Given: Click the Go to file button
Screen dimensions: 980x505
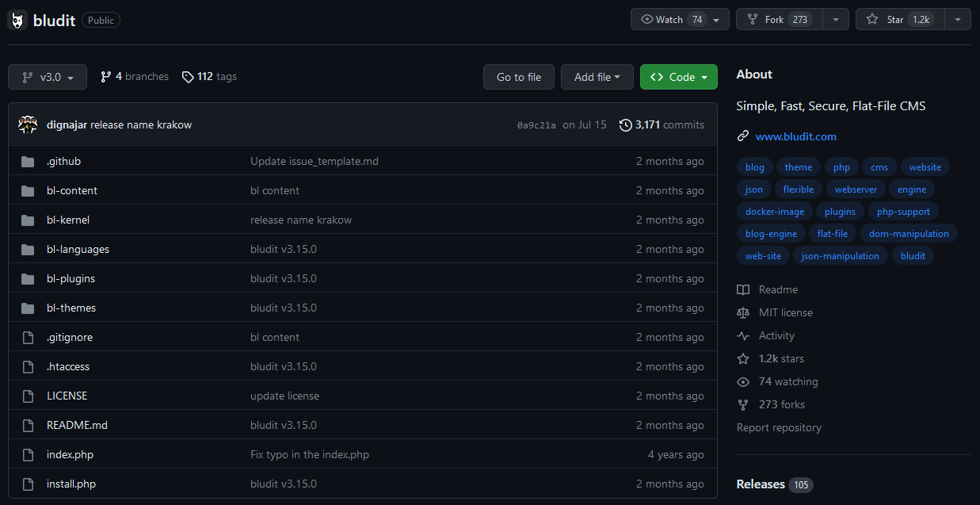Looking at the screenshot, I should [x=519, y=77].
